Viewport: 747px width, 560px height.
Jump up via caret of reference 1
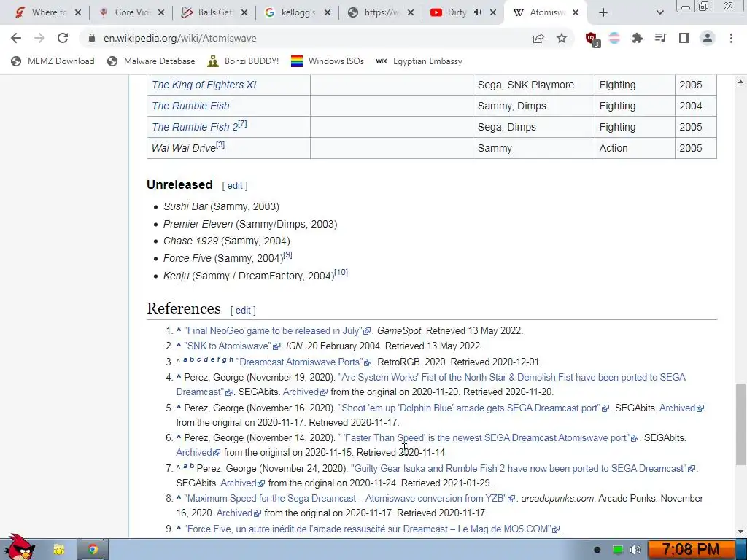click(179, 330)
